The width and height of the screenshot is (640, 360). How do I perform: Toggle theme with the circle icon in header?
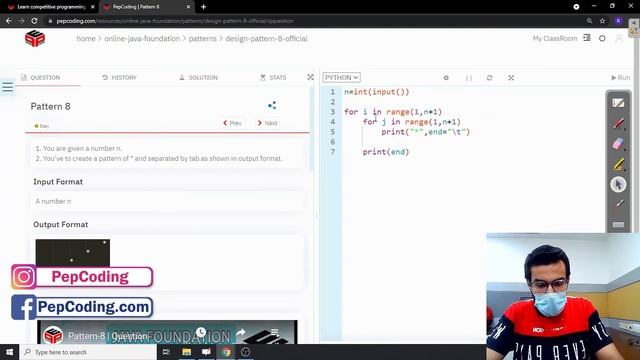[602, 38]
